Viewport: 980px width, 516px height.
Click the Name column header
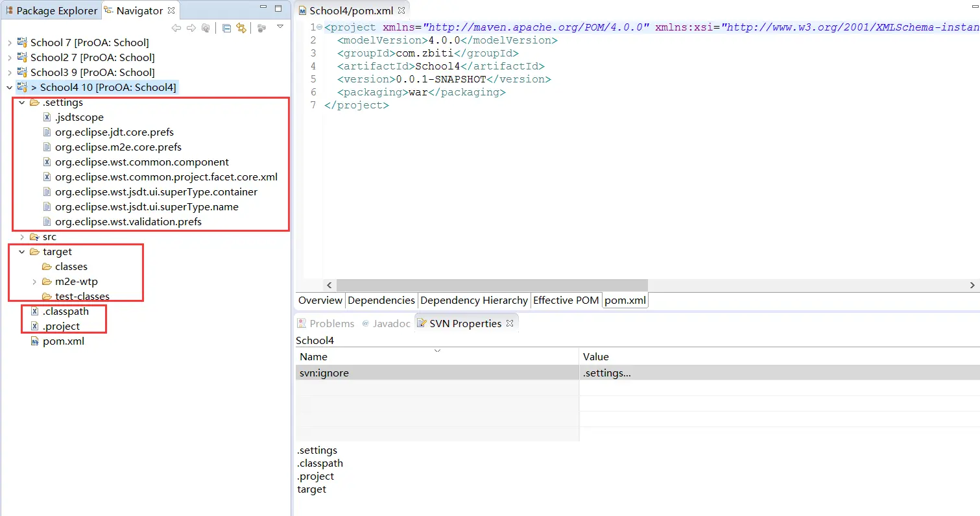pos(436,357)
